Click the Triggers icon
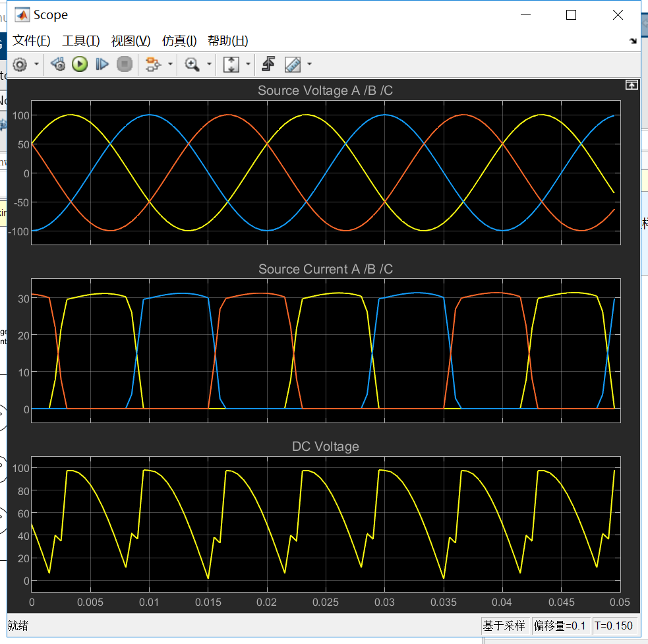 pos(268,65)
